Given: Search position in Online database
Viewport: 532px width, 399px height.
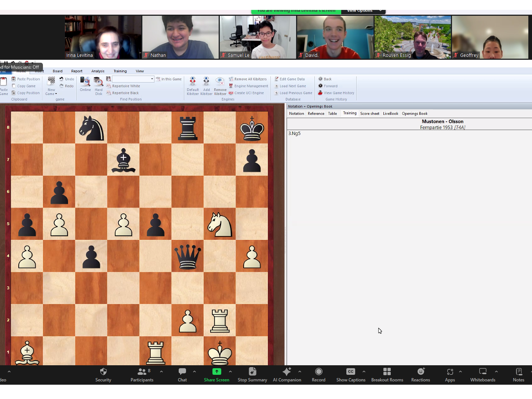Looking at the screenshot, I should click(85, 84).
